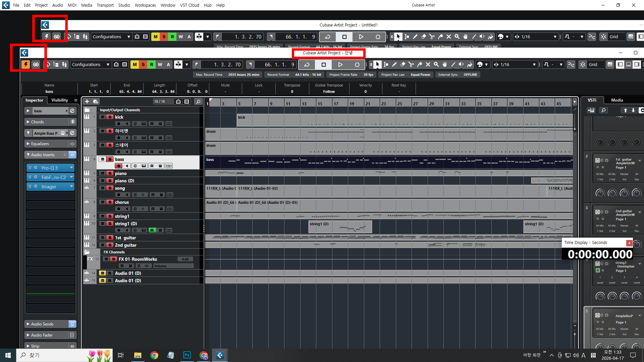Screen dimensions: 644x362
Task: Pick the Mute X tool in the 안녕 window
Action: 428,65
